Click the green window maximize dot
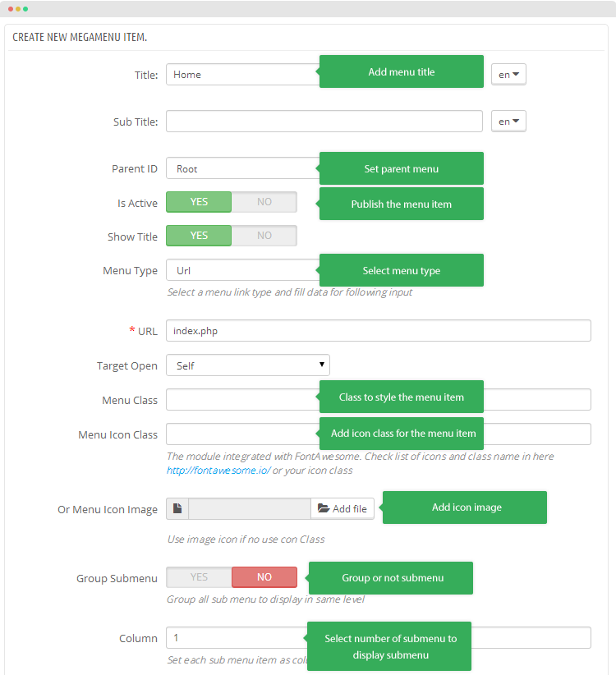Viewport: 616px width, 675px height. pyautogui.click(x=25, y=9)
